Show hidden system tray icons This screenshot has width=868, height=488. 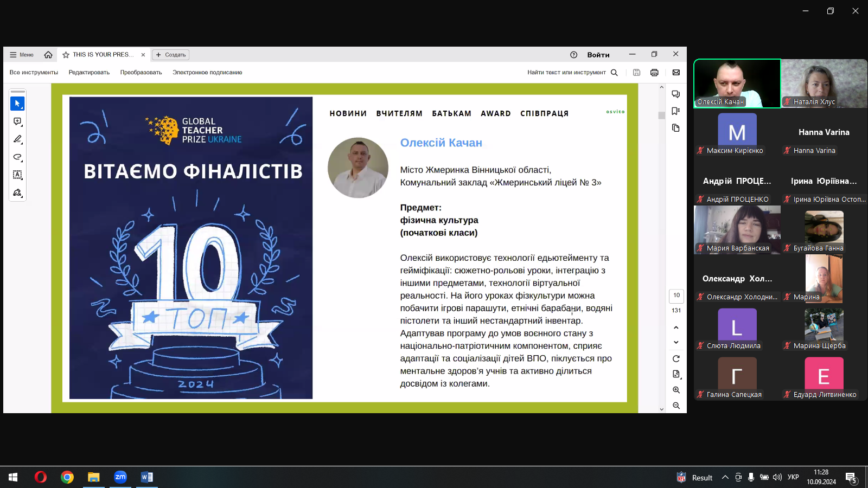pyautogui.click(x=725, y=477)
